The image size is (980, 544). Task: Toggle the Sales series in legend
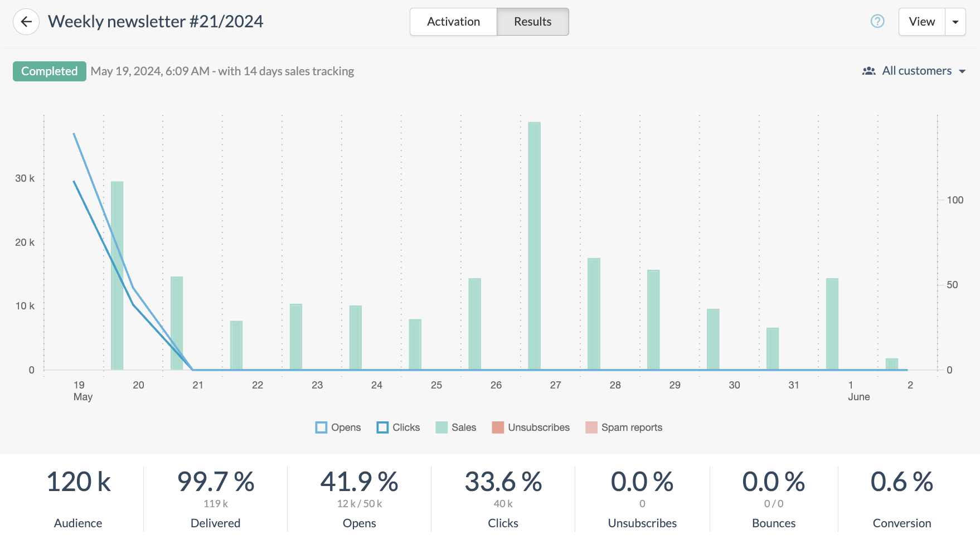[456, 428]
